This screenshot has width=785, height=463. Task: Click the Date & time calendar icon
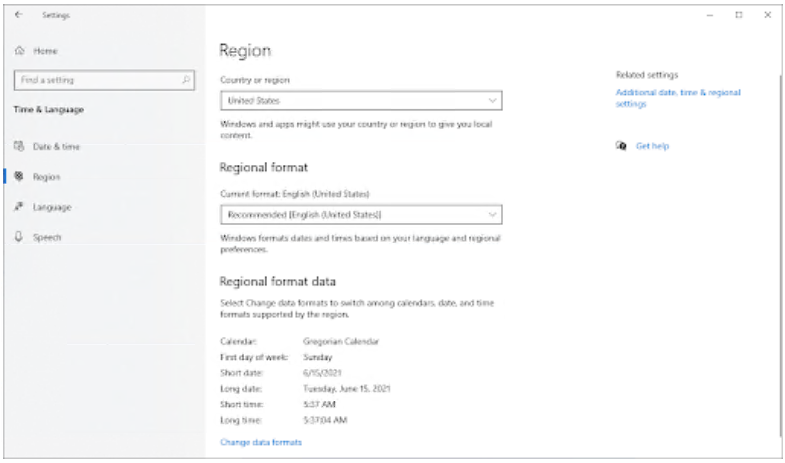[x=19, y=147]
